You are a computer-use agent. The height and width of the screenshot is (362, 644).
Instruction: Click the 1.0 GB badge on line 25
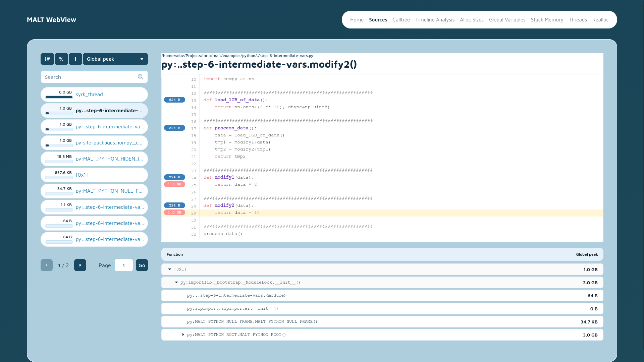[174, 184]
